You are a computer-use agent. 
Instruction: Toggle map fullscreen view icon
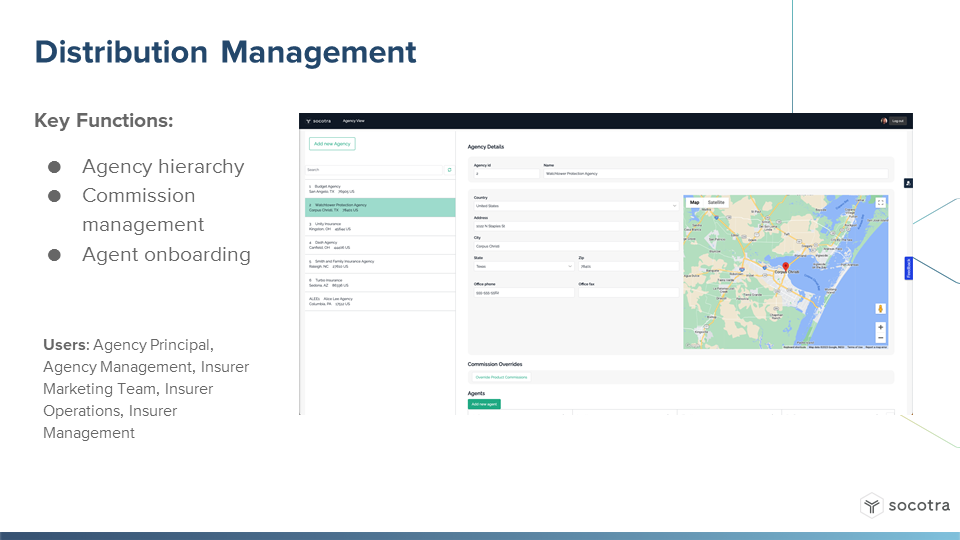pos(880,203)
